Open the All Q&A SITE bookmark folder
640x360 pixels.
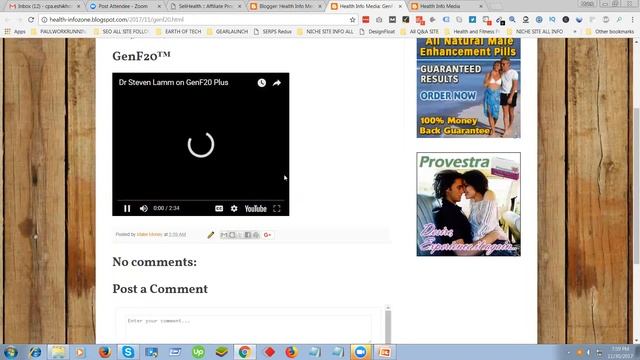click(420, 31)
